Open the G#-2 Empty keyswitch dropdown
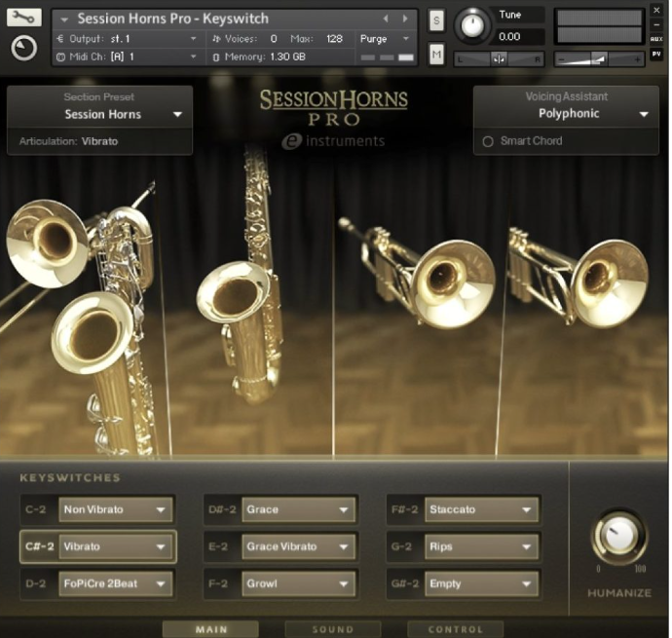This screenshot has width=672, height=638. [481, 583]
